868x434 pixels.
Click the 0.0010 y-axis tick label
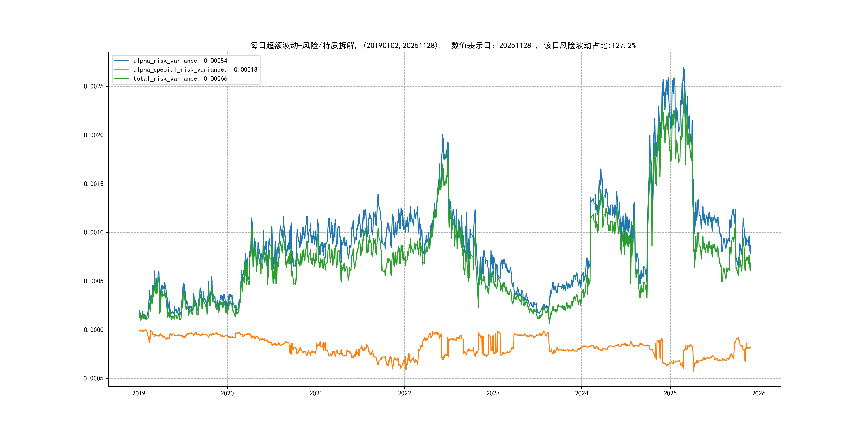point(93,233)
